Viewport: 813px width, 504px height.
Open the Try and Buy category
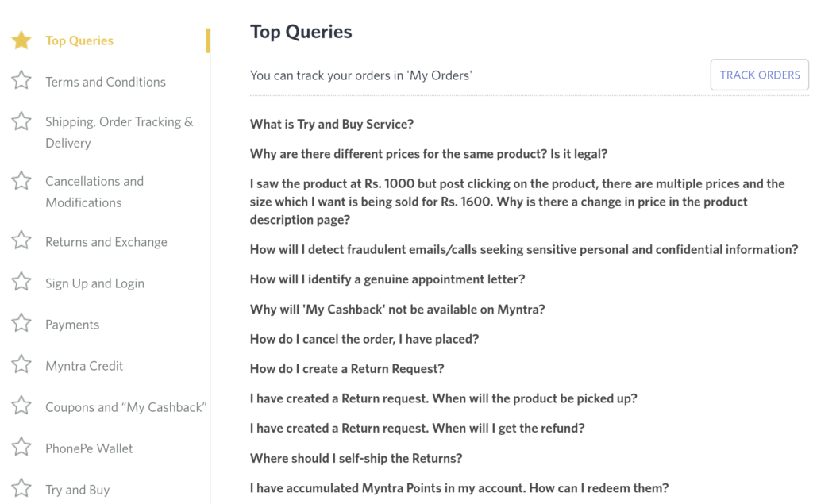77,489
